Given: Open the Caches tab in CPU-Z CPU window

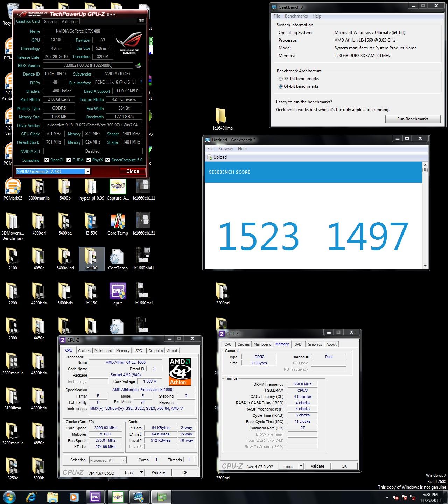Looking at the screenshot, I should click(84, 350).
